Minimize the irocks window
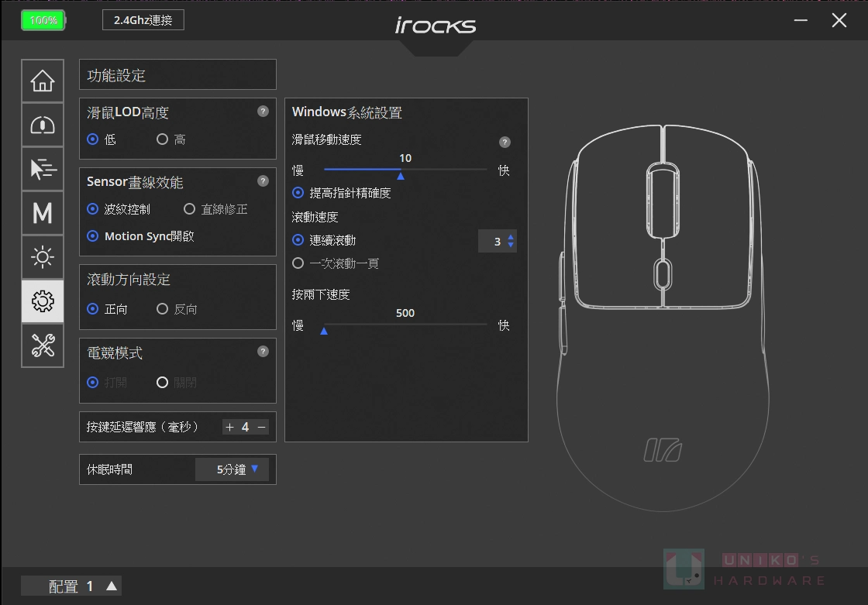The height and width of the screenshot is (605, 868). coord(801,20)
